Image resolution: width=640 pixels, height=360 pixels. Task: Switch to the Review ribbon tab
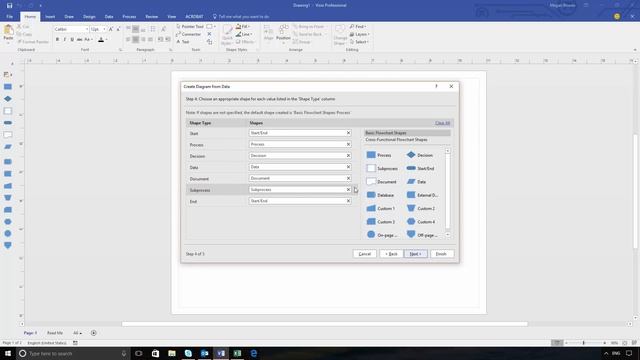(x=151, y=17)
